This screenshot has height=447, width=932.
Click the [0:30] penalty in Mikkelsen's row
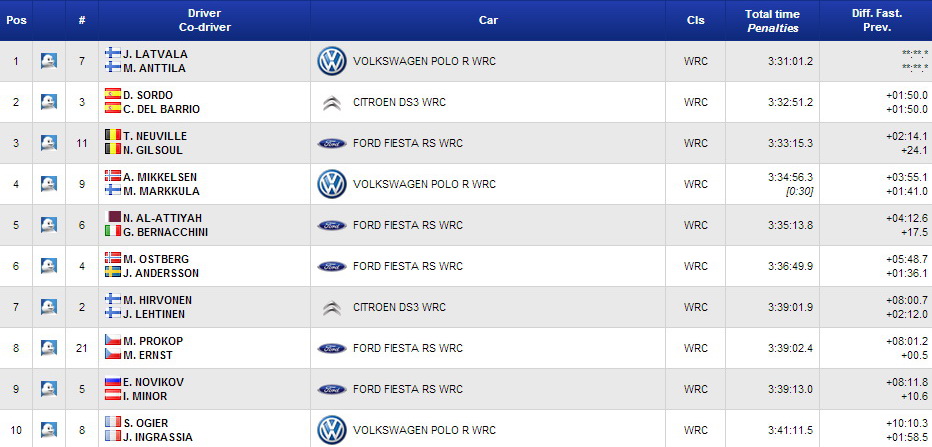click(x=801, y=191)
